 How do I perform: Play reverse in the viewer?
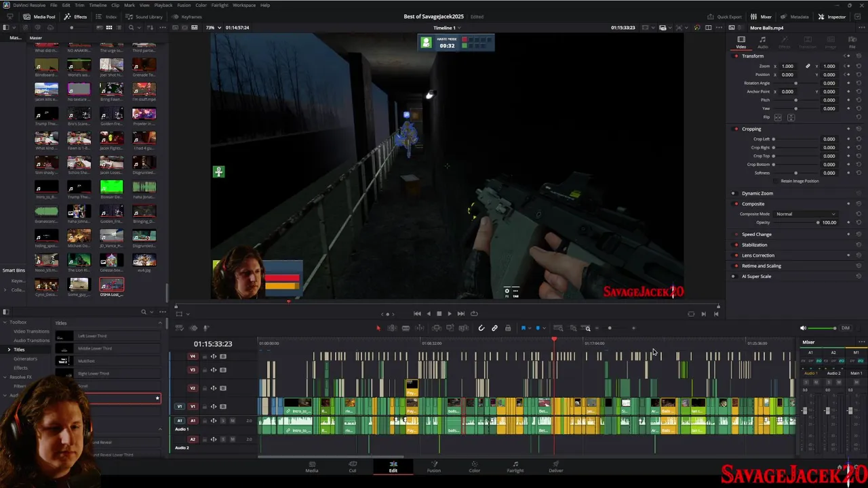point(428,314)
